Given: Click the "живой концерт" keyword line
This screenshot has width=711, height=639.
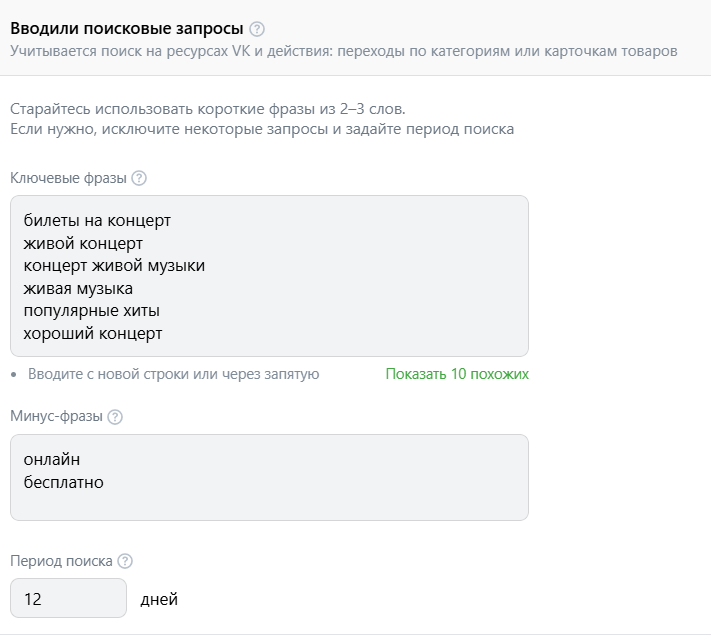Looking at the screenshot, I should pos(83,242).
